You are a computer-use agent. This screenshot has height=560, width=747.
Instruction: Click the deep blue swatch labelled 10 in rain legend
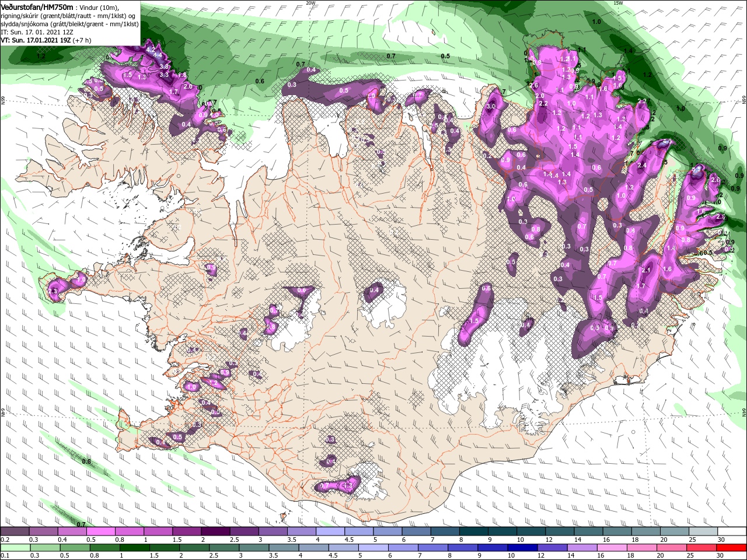click(522, 548)
